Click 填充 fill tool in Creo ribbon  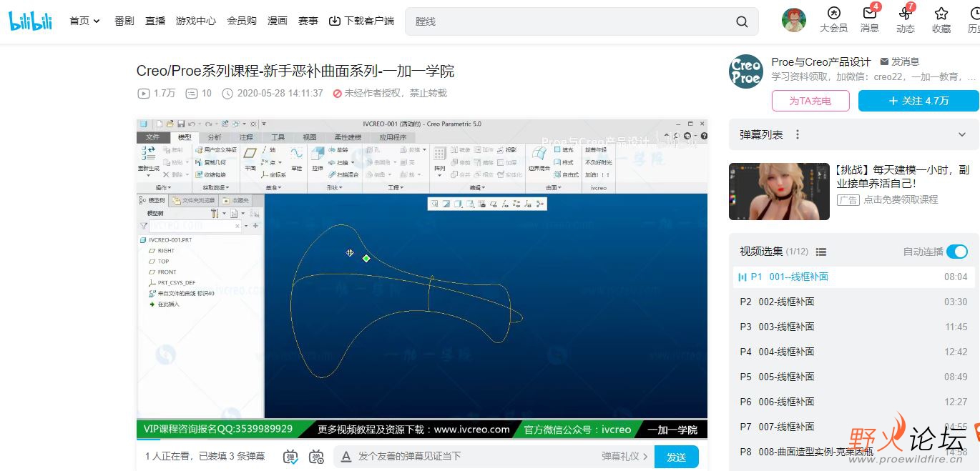coord(563,150)
